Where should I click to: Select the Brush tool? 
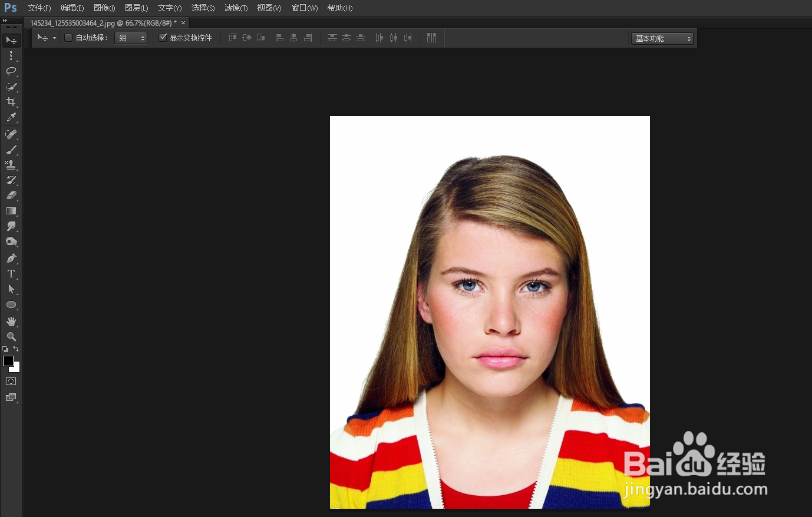pyautogui.click(x=11, y=149)
